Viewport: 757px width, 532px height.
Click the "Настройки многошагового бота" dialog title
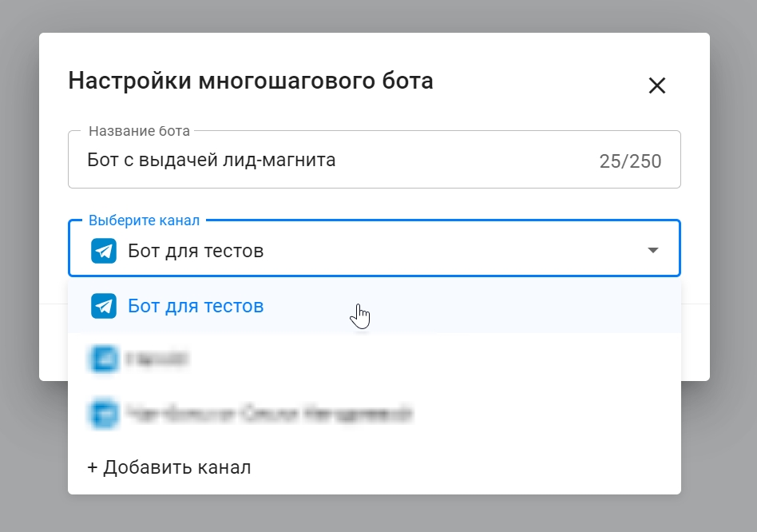tap(251, 81)
